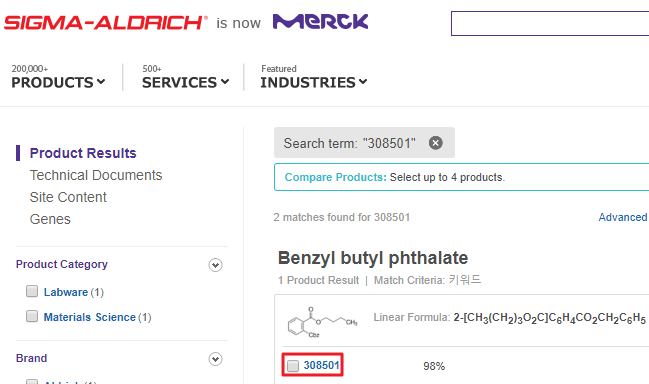Collapse the Brand filter section
649x384 pixels.
215,359
